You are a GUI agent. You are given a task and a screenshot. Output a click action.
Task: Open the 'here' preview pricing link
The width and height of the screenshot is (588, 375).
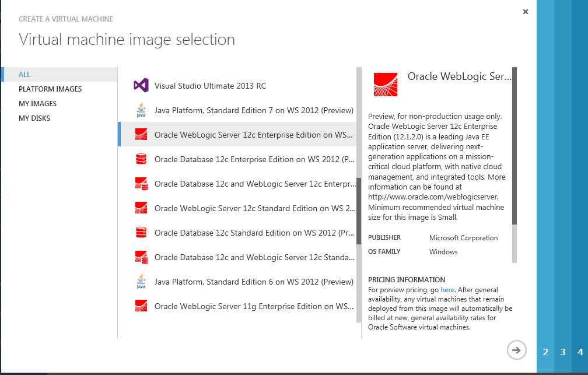[447, 290]
